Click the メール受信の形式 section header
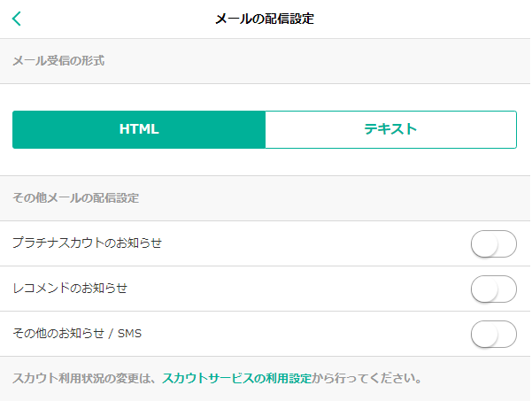This screenshot has width=532, height=401. [x=58, y=61]
